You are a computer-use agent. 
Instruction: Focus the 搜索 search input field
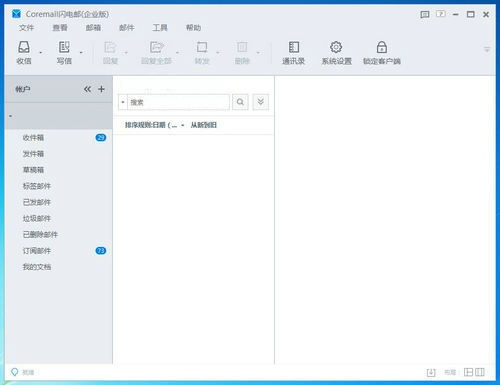tap(179, 102)
